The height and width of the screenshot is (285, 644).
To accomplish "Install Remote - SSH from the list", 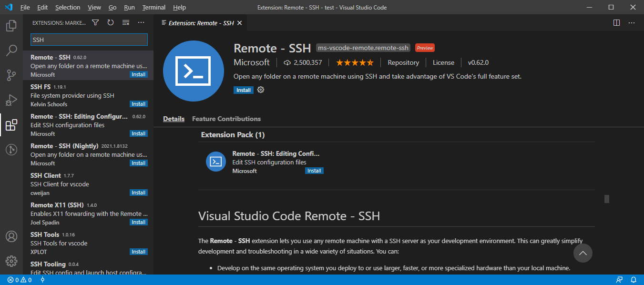I will (x=139, y=74).
